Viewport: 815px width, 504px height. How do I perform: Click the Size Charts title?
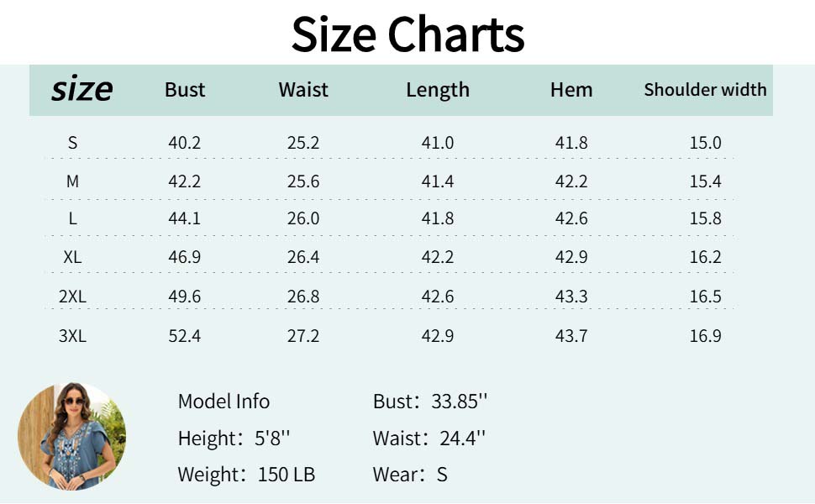407,34
